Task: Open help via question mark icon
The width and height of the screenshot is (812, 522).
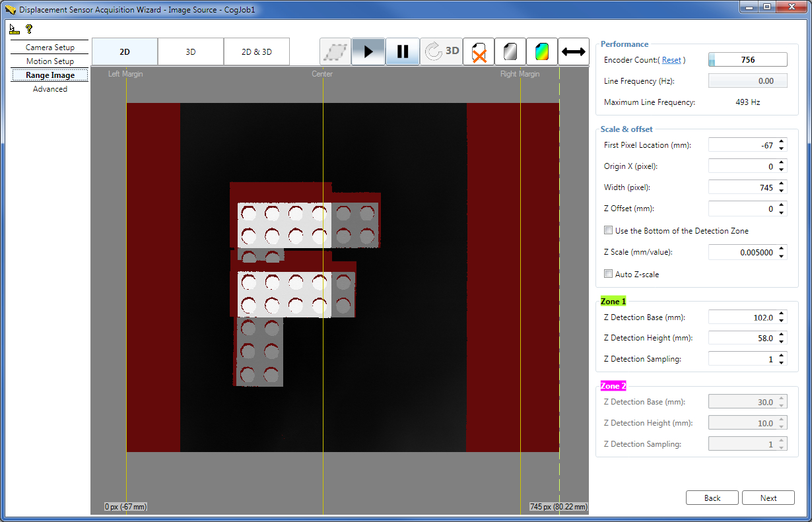Action: 27,28
